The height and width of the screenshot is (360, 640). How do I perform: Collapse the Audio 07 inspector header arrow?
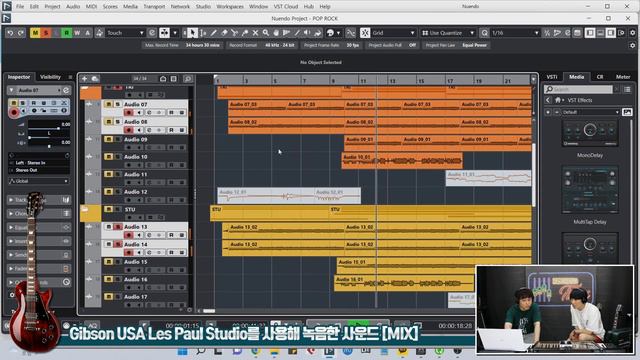(11, 90)
